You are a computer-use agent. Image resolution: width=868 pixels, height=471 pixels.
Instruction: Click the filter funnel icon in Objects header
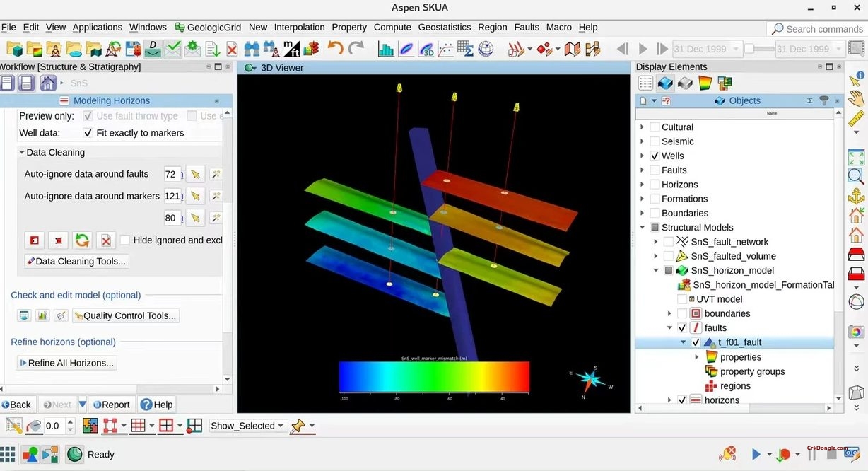tap(823, 100)
